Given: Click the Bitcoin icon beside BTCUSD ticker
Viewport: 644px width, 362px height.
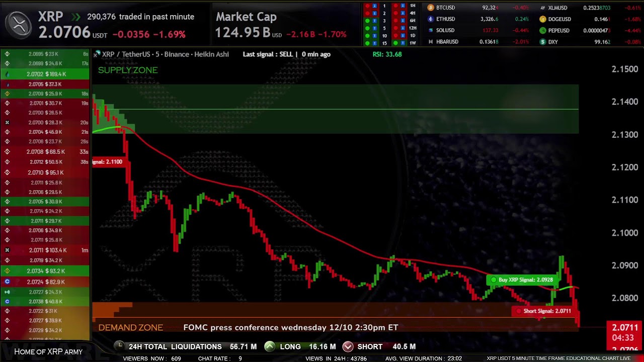Looking at the screenshot, I should coord(431,8).
